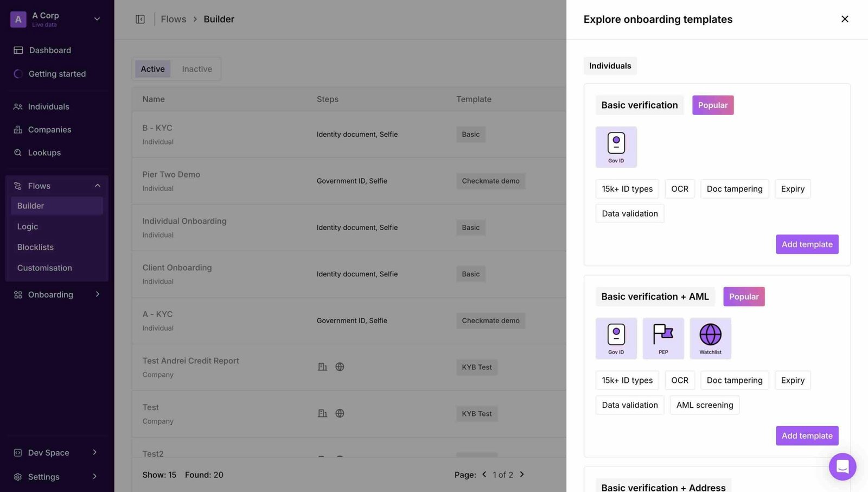
Task: Go to the previous page arrow
Action: tap(484, 474)
